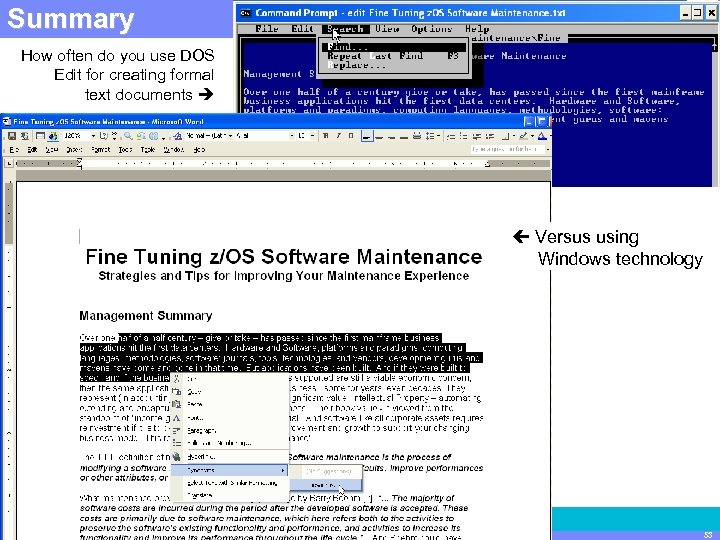Click the Hyperlink globe icon in context menu
The image size is (720, 540).
click(x=177, y=457)
